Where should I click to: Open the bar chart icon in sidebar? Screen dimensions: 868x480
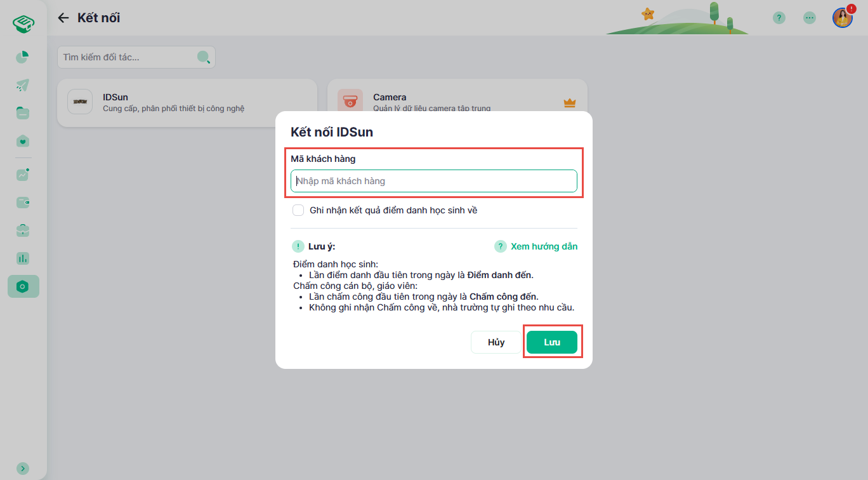pyautogui.click(x=23, y=258)
